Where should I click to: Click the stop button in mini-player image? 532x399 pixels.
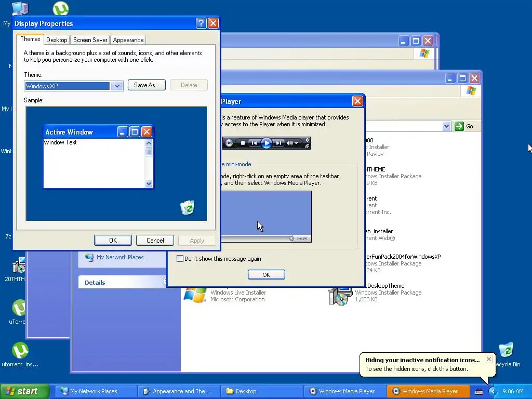[243, 143]
